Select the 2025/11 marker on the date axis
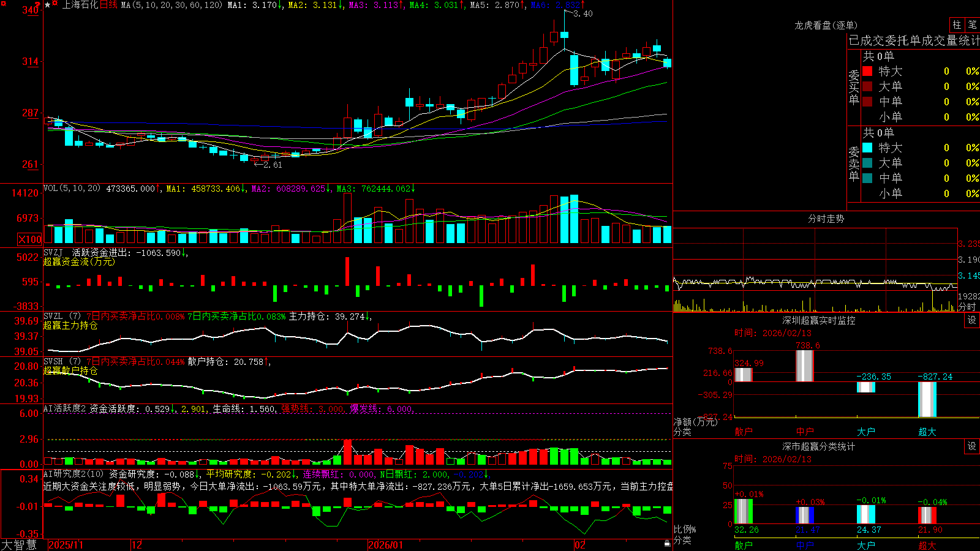The height and width of the screenshot is (551, 980). click(66, 545)
